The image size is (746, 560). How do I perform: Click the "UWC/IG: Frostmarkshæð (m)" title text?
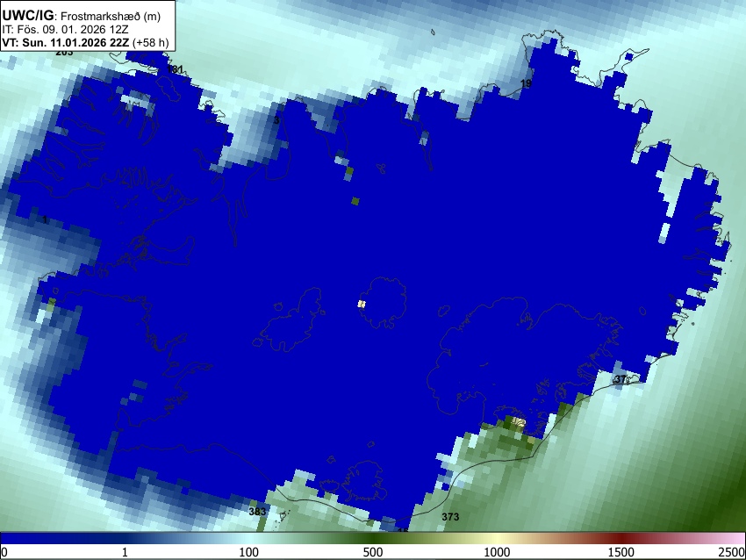(81, 16)
